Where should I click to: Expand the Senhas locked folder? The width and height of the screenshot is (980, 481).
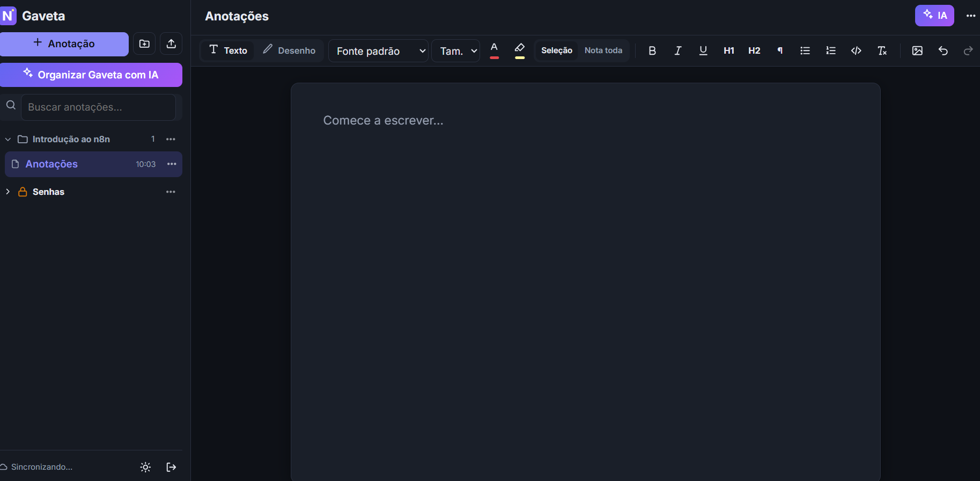click(x=8, y=192)
